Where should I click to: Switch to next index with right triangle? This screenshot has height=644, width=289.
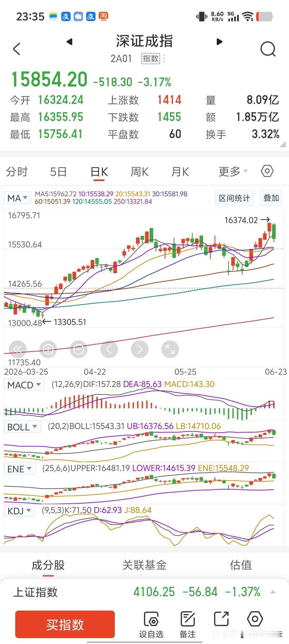tap(219, 42)
